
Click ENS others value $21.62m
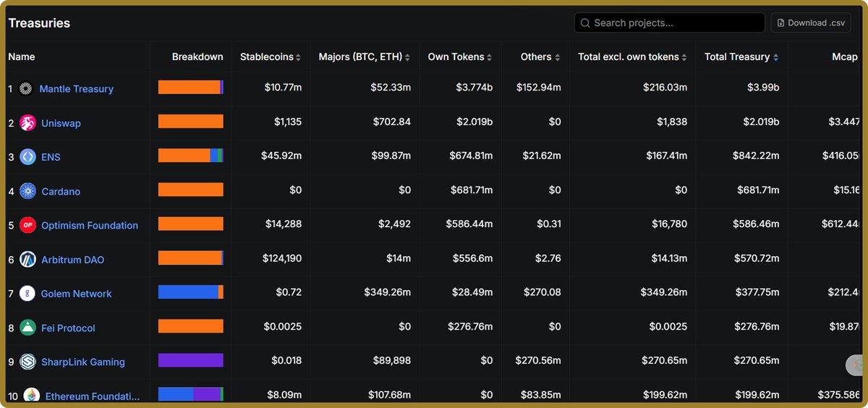(542, 156)
